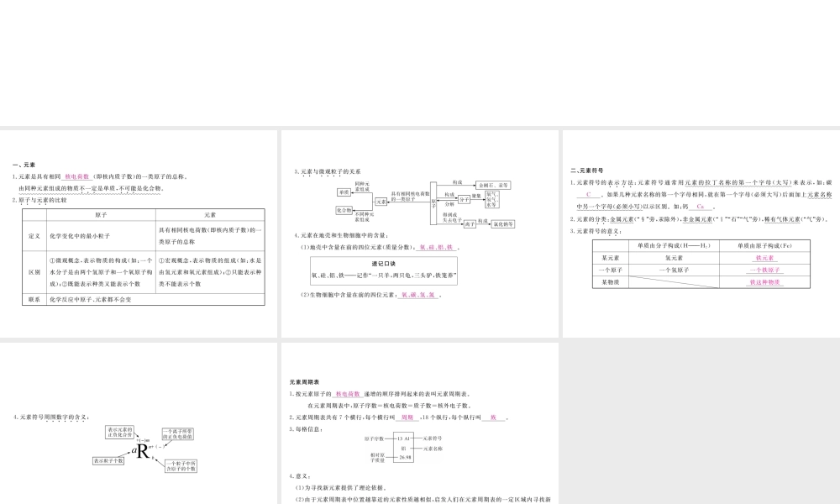Screen dimensions: 840x504
Task: Open the slide thumbnail headed 二、元素符号
Action: (x=701, y=234)
